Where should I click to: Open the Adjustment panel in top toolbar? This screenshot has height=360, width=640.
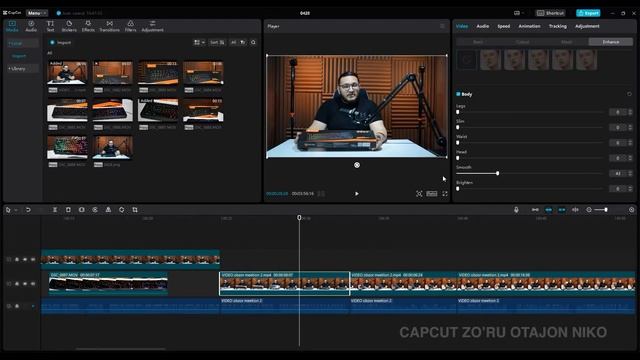tap(152, 26)
